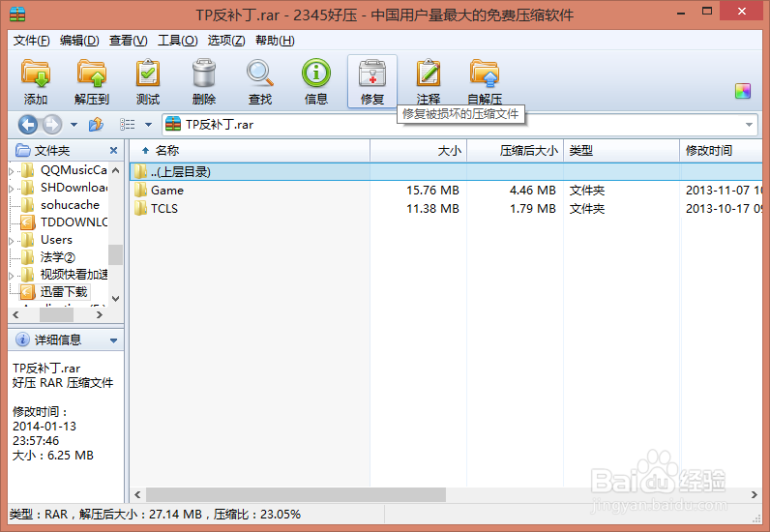Open the 注释 (Comment) tool
Viewport: 770px width, 532px height.
click(429, 81)
